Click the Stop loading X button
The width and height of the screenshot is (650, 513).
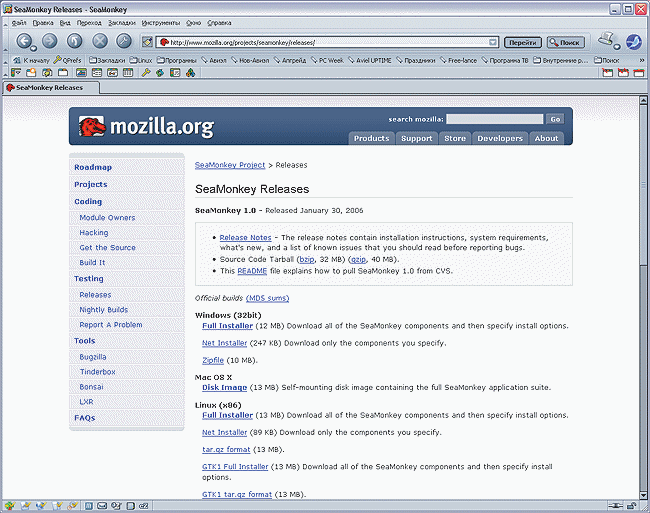[99, 41]
